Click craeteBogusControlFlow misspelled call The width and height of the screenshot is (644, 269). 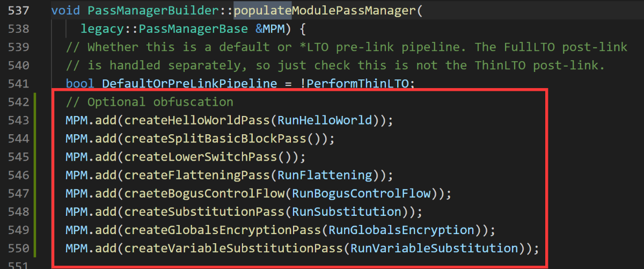(x=205, y=193)
